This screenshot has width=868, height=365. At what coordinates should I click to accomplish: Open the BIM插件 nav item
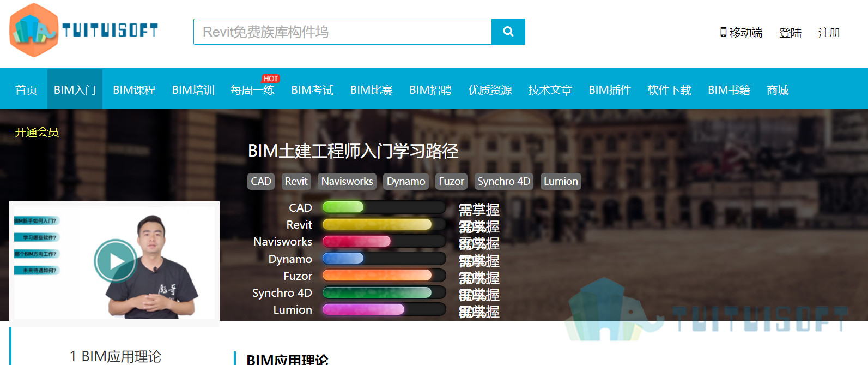tap(610, 89)
